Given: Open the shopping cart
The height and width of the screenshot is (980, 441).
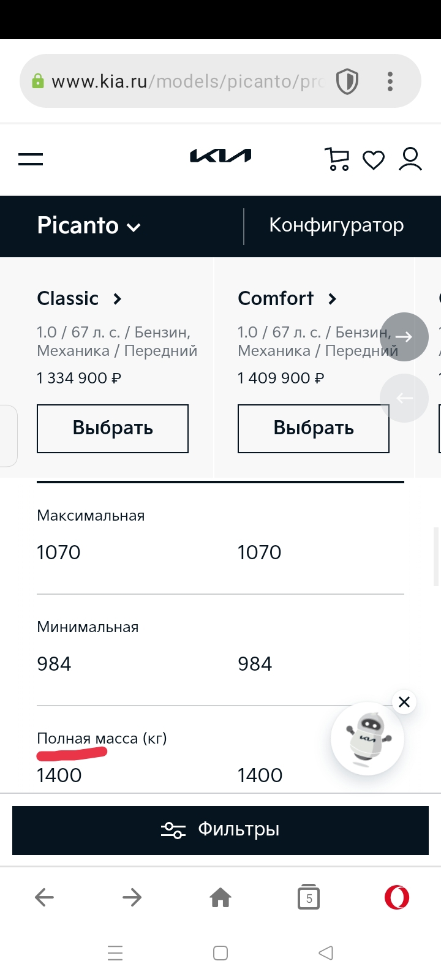Looking at the screenshot, I should [336, 159].
